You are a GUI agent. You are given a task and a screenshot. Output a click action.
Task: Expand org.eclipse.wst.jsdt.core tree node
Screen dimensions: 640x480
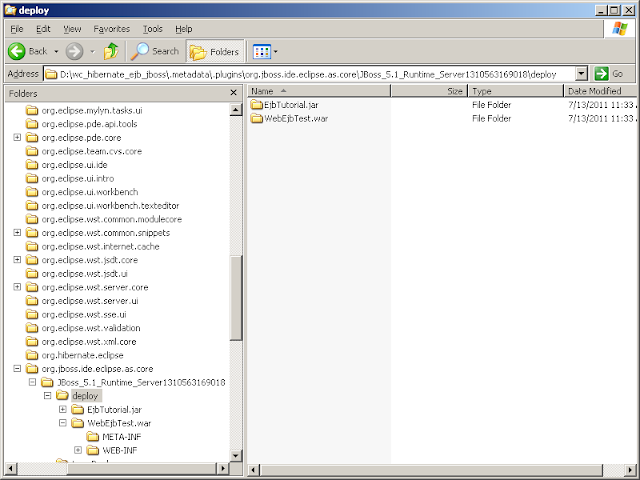coord(17,260)
